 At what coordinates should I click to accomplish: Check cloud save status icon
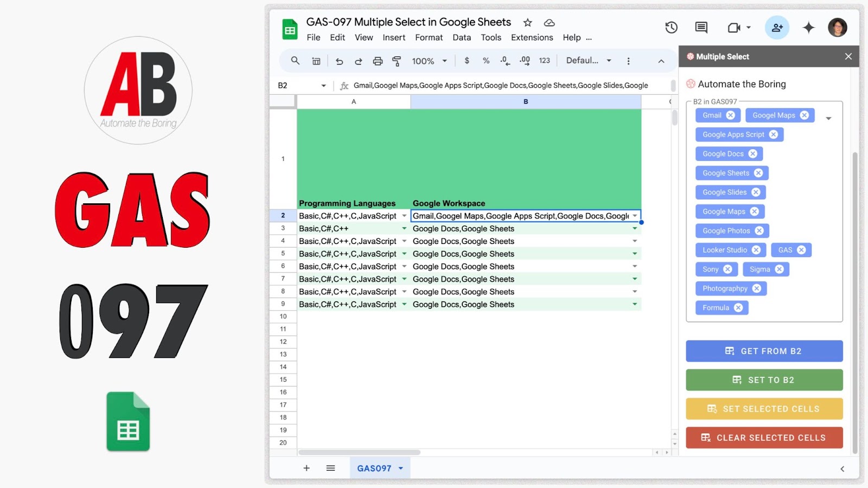coord(549,22)
